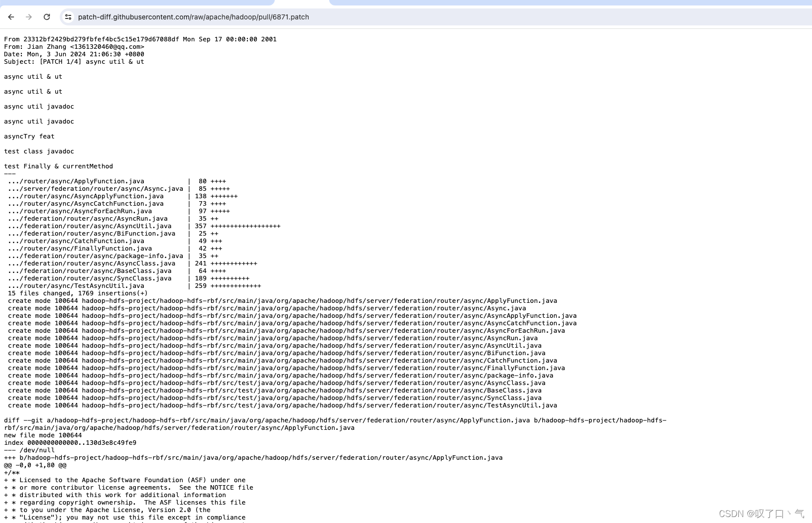
Task: Click 'index 0000000000000..130d3e8c49fe9' line
Action: [x=70, y=443]
